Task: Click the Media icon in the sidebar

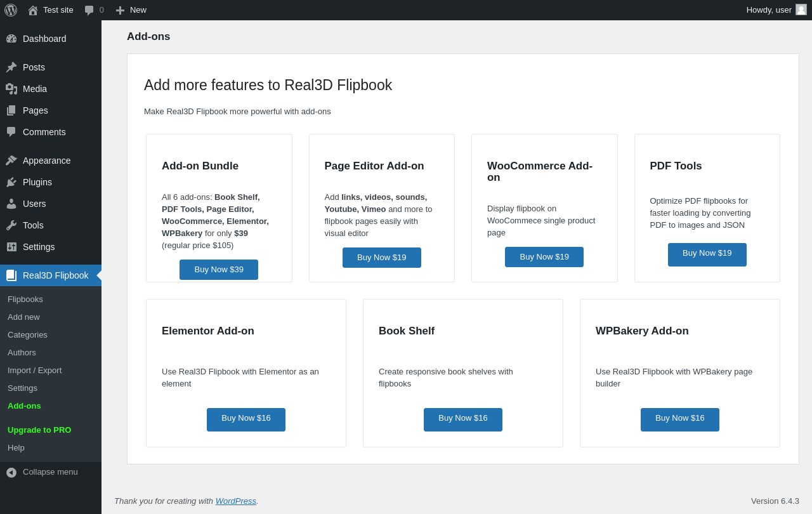Action: click(11, 89)
